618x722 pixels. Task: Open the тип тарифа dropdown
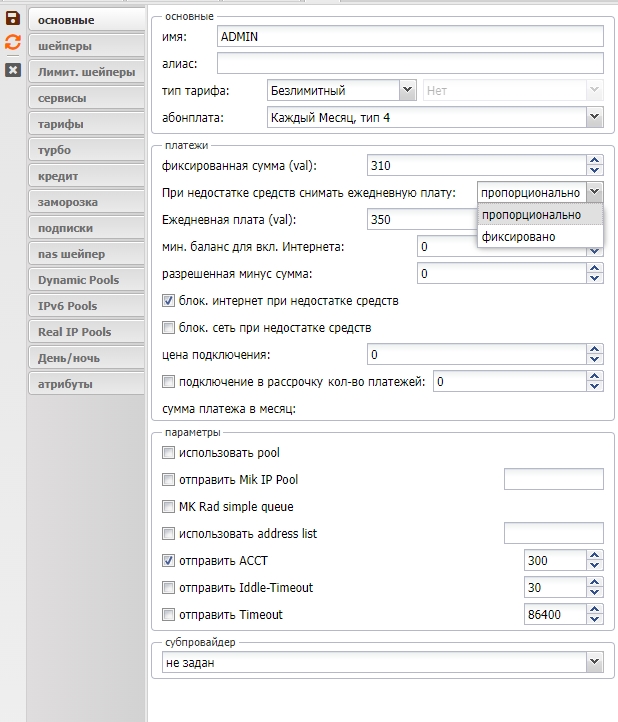point(407,90)
